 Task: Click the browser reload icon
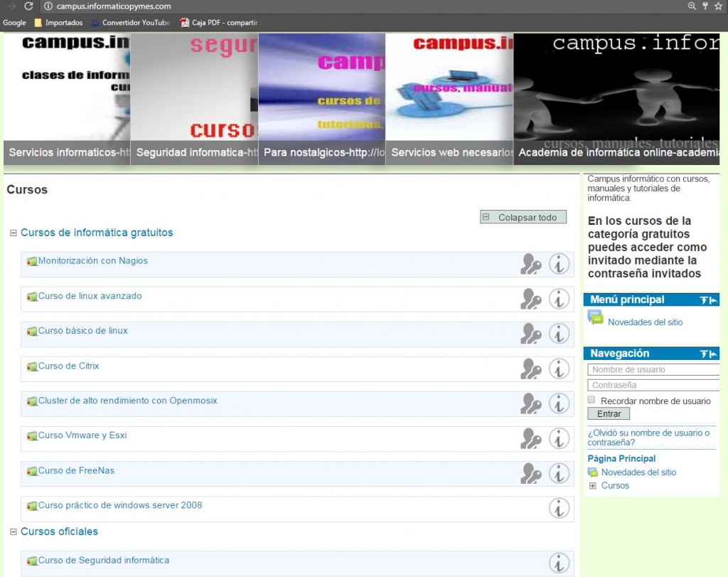point(28,6)
